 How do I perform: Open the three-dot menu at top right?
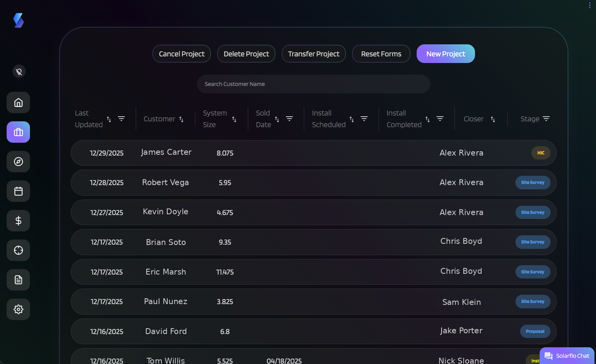coord(590,5)
